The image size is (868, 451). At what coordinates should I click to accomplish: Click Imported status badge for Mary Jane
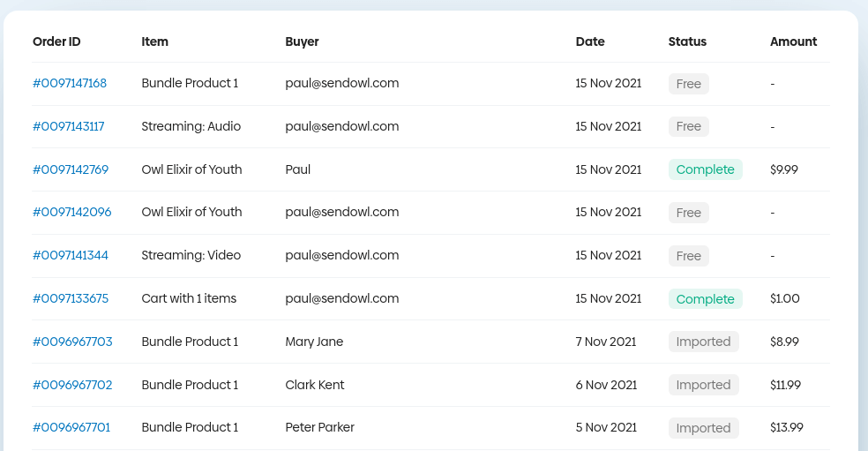[703, 342]
